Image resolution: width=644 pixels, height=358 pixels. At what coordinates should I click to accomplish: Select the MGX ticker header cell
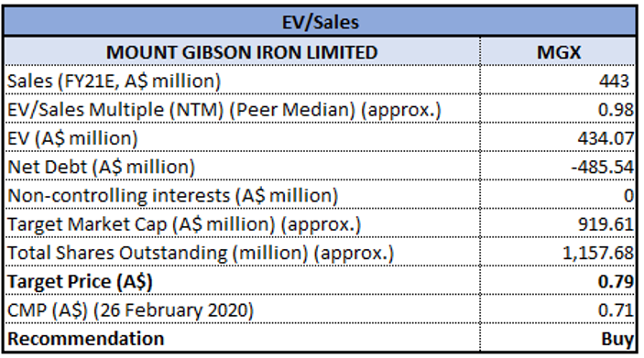coord(559,51)
